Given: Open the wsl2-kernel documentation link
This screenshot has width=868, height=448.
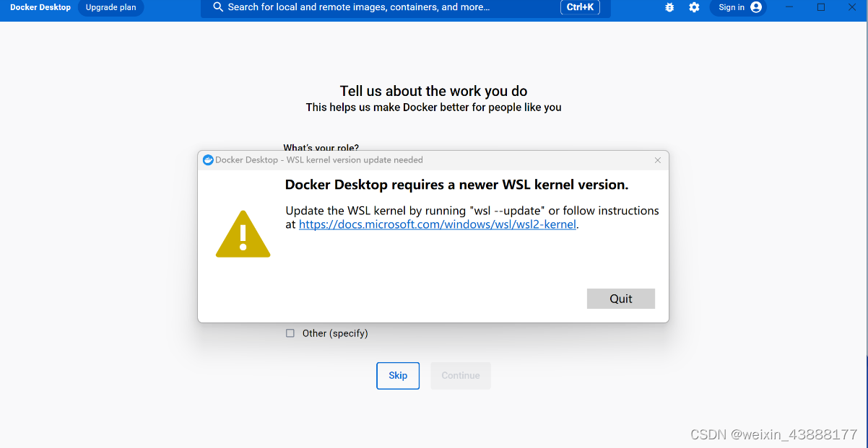Looking at the screenshot, I should (x=437, y=224).
